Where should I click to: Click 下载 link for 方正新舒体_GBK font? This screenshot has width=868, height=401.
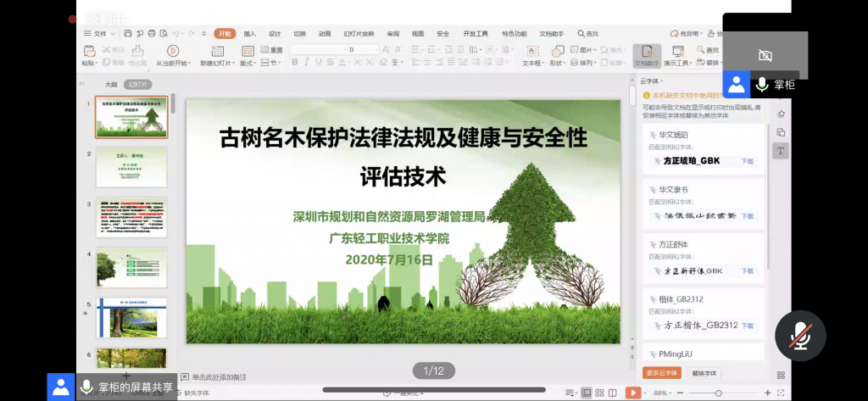tap(748, 270)
